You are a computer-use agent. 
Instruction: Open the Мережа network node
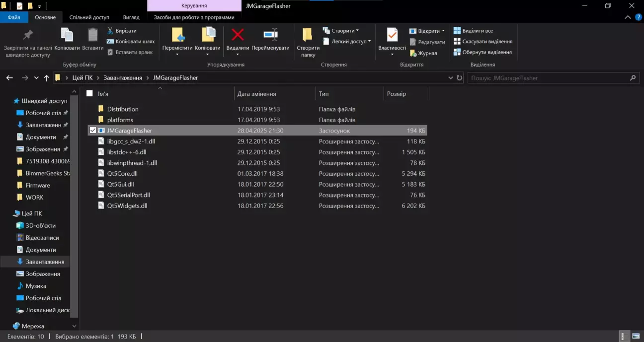[x=28, y=326]
